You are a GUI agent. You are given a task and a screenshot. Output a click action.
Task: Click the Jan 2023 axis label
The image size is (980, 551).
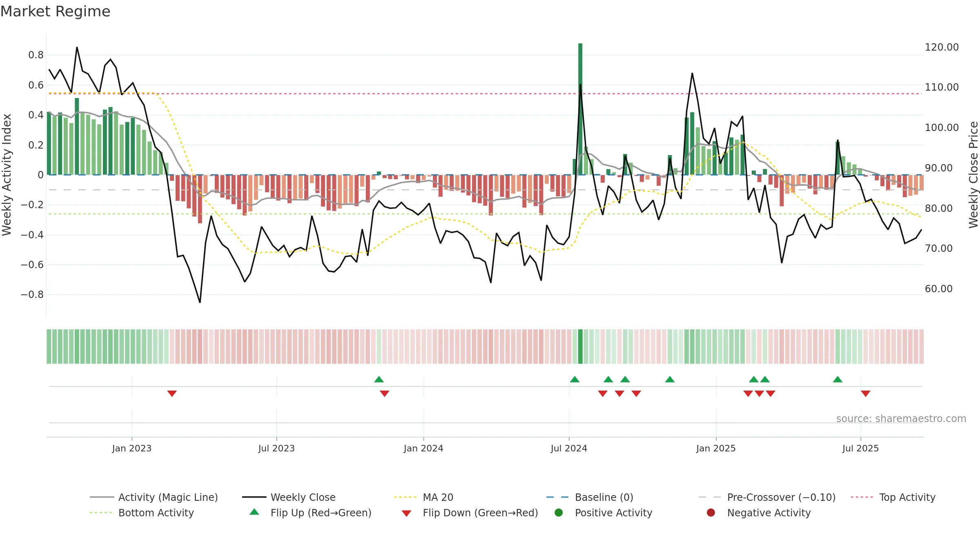(132, 448)
